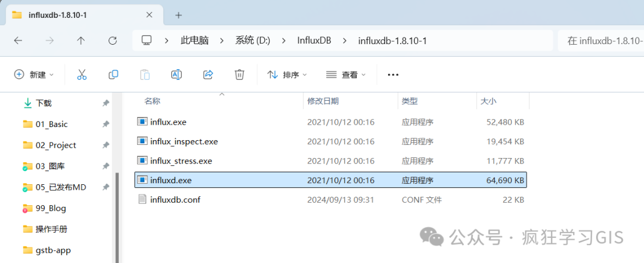Screen dimensions: 644x263
Task: Close the influxdb-1.8.10-1 tab
Action: tap(149, 15)
